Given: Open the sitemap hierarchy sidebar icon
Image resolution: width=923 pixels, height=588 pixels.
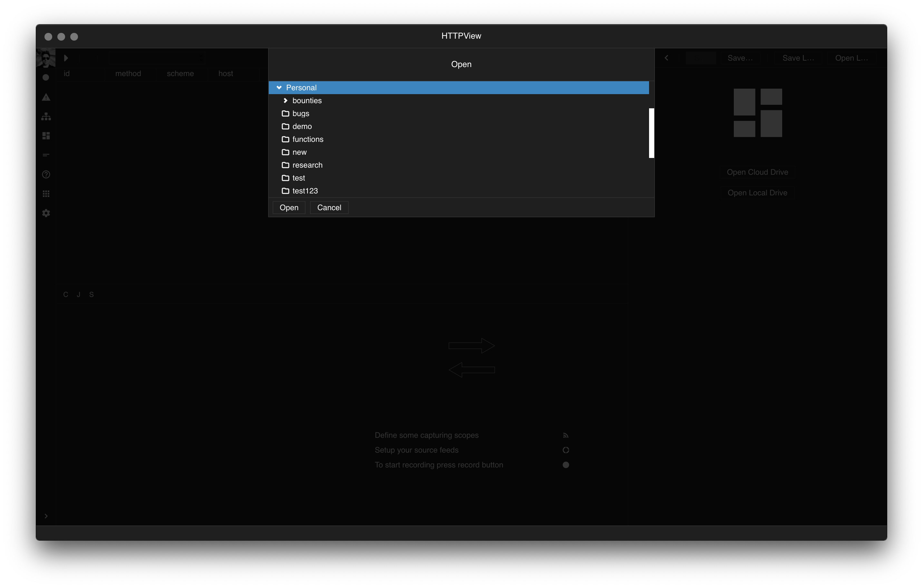Looking at the screenshot, I should point(46,116).
